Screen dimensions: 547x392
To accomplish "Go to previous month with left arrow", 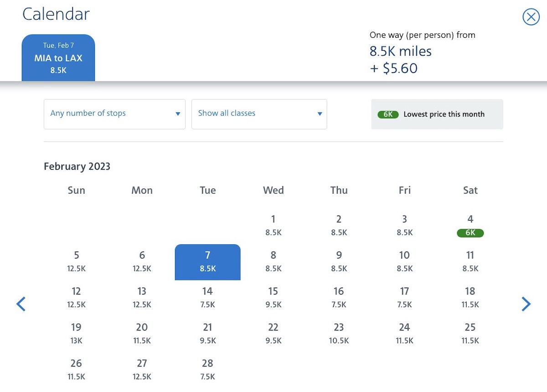I will coord(21,304).
